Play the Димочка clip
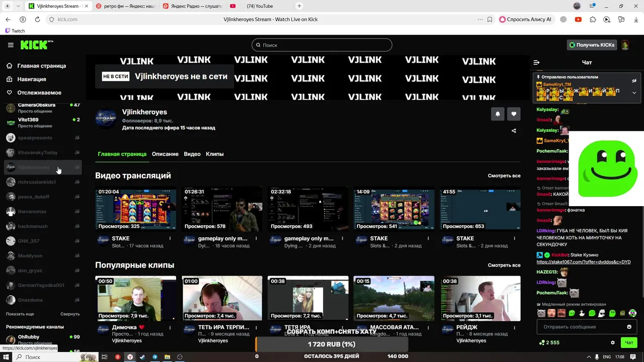 point(136,298)
